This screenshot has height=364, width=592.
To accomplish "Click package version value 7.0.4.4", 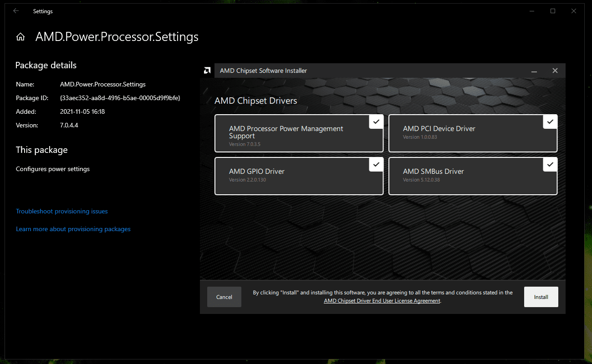I will 69,125.
